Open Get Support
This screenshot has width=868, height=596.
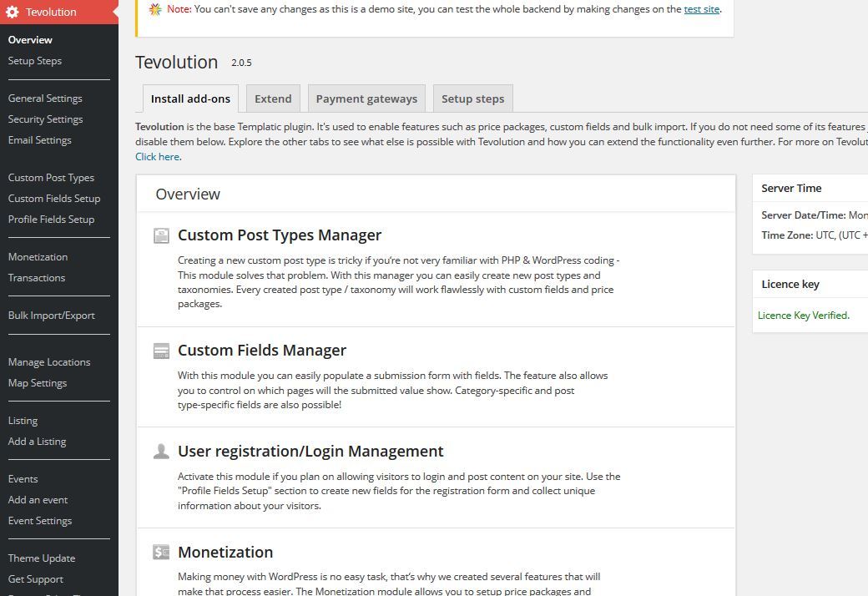click(x=35, y=579)
